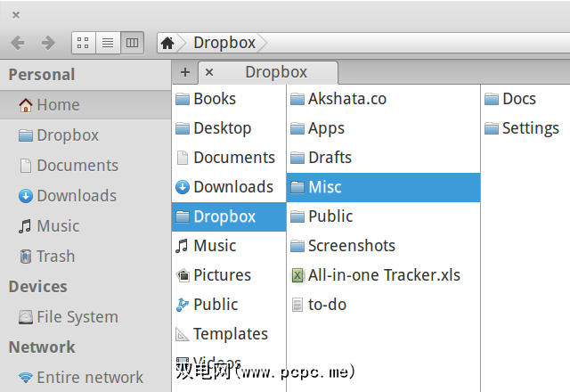Viewport: 570px width, 392px height.
Task: Open Music in the sidebar
Action: pos(85,225)
